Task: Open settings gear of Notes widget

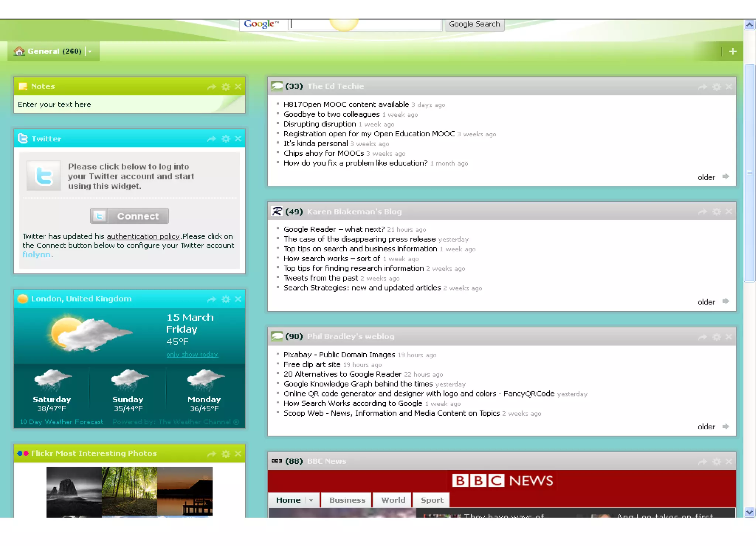Action: [226, 87]
